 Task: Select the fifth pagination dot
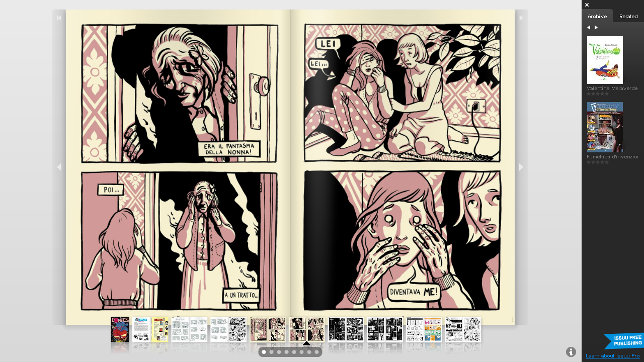click(294, 352)
